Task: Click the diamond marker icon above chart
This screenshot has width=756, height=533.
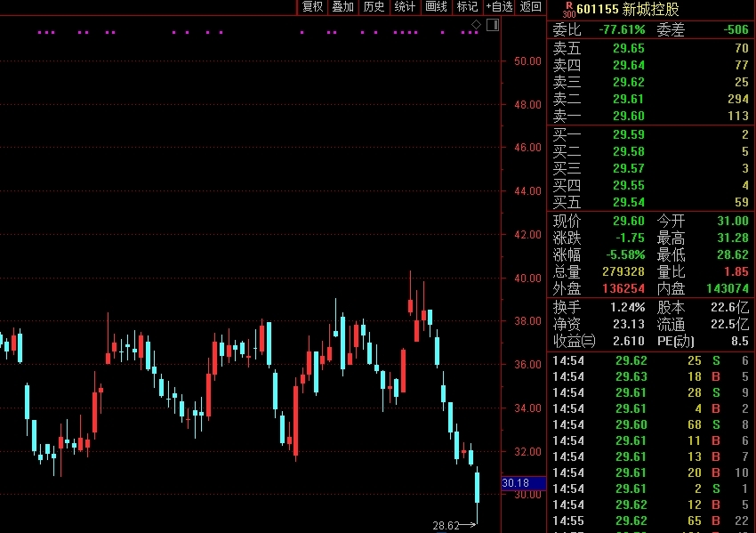Action: click(476, 25)
